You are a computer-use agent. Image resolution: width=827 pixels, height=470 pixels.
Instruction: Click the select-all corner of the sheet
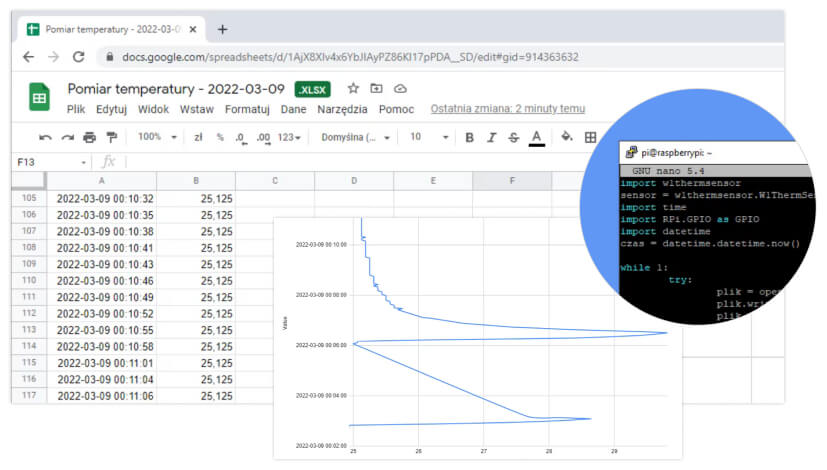28,180
